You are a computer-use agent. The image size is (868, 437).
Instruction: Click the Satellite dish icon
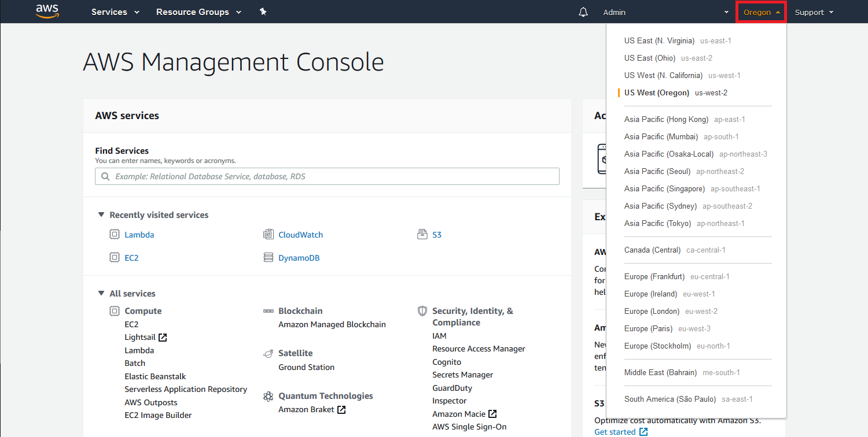pyautogui.click(x=269, y=353)
